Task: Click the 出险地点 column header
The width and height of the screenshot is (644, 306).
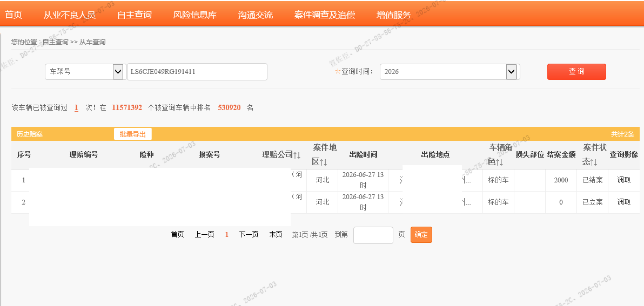Action: coord(435,155)
